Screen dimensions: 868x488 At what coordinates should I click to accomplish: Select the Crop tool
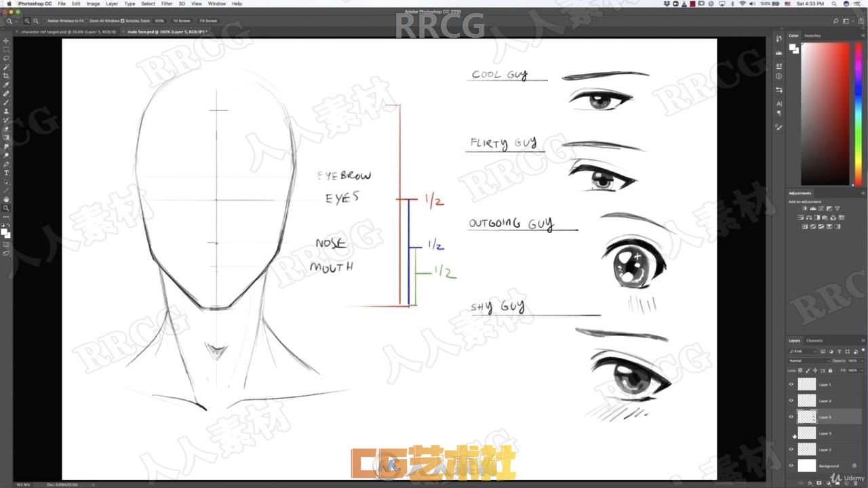(7, 76)
